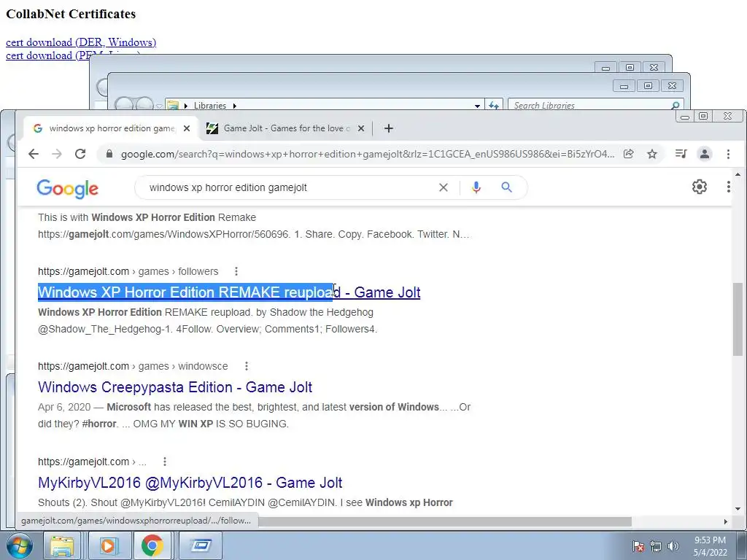Click the page's scroll down arrow
This screenshot has height=560, width=747.
point(738,510)
